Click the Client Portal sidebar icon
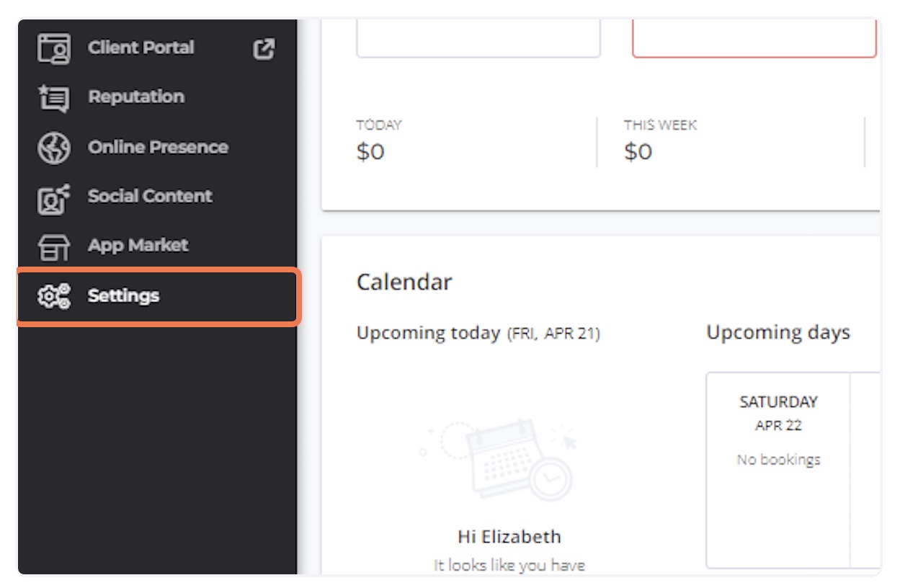905x588 pixels. [54, 48]
